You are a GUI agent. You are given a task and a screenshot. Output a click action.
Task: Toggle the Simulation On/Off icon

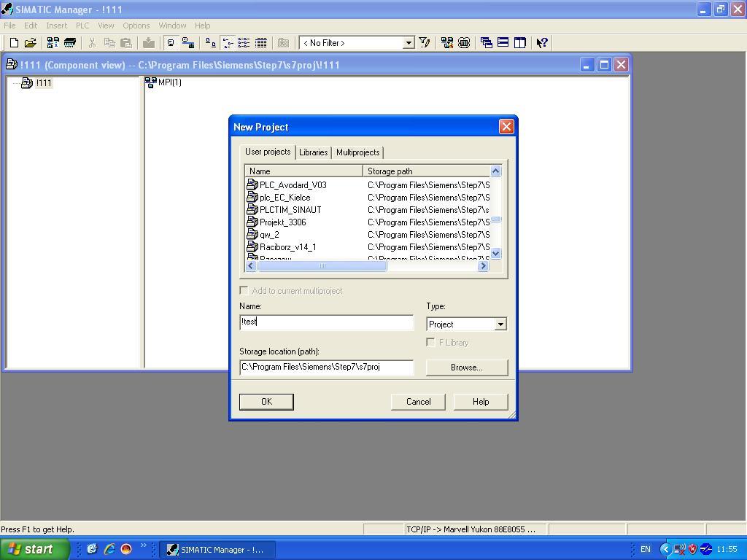[x=464, y=43]
